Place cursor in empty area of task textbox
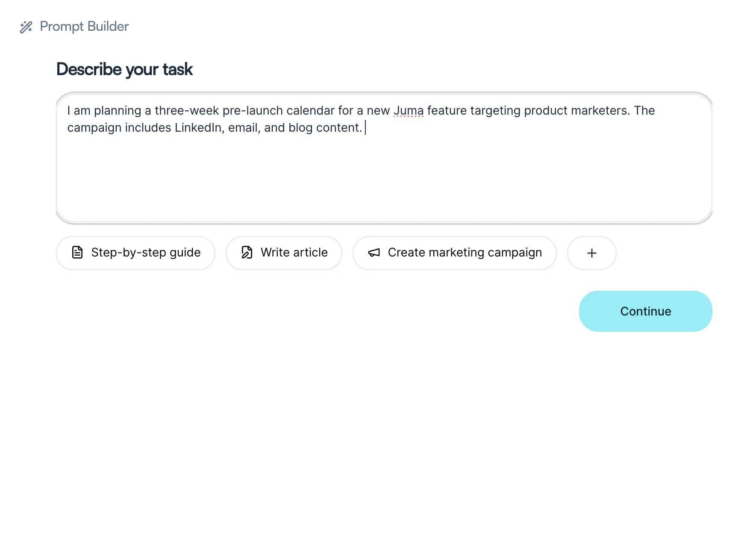This screenshot has width=753, height=560. (384, 180)
